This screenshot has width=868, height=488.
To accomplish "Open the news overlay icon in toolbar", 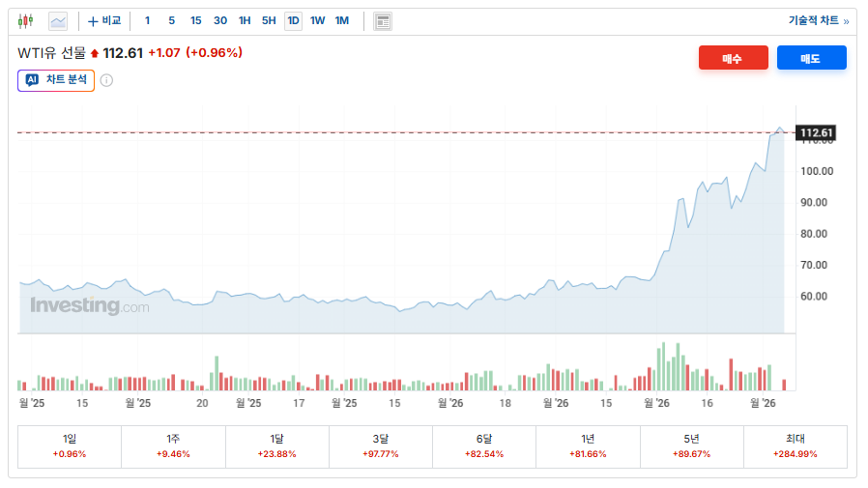I will pyautogui.click(x=383, y=20).
